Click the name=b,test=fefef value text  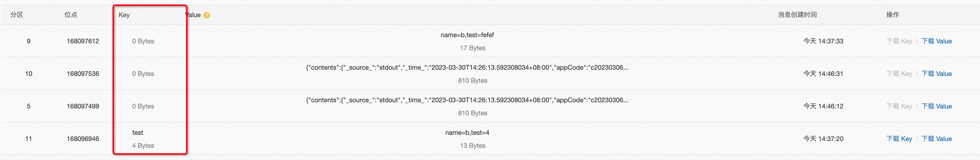click(467, 35)
